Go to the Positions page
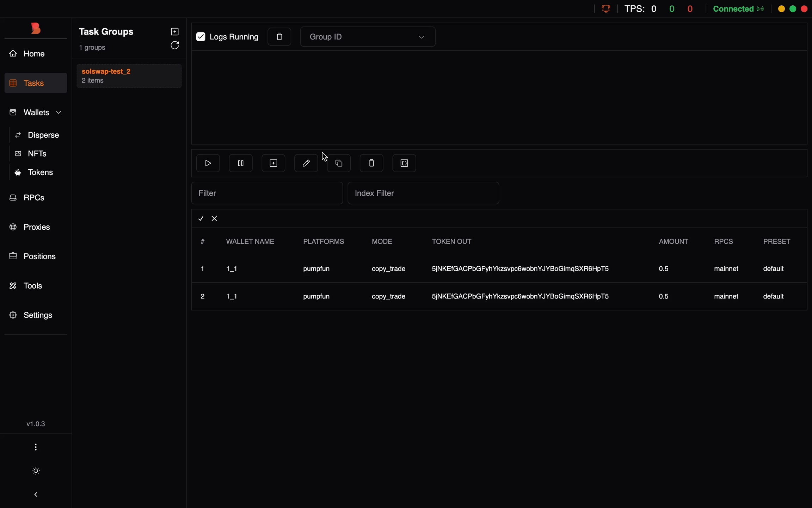Screen dimensions: 812x508 pos(39,256)
